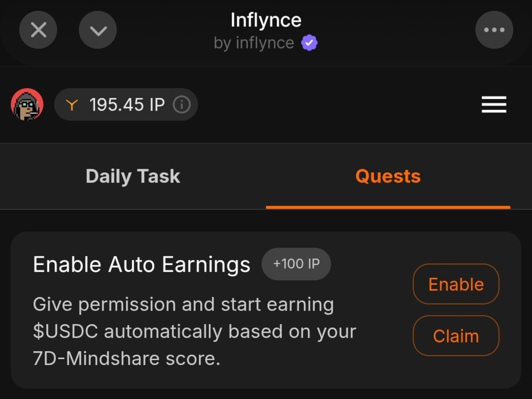Open the three-dot more options menu
This screenshot has width=532, height=399.
(494, 30)
